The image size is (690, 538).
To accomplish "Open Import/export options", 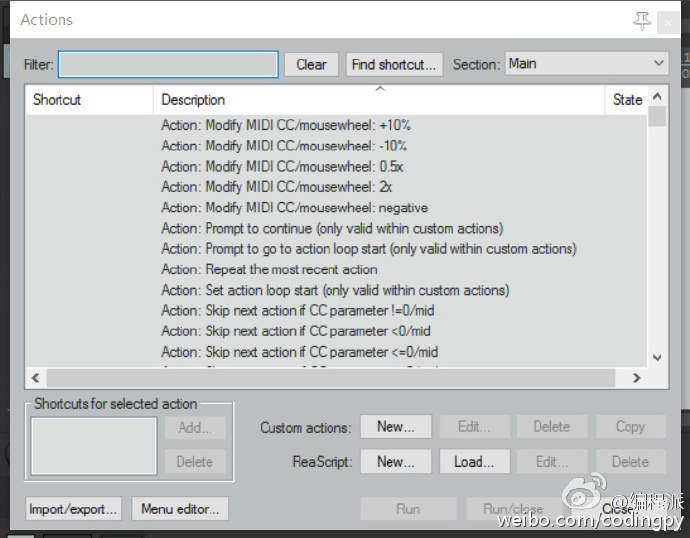I will click(73, 509).
